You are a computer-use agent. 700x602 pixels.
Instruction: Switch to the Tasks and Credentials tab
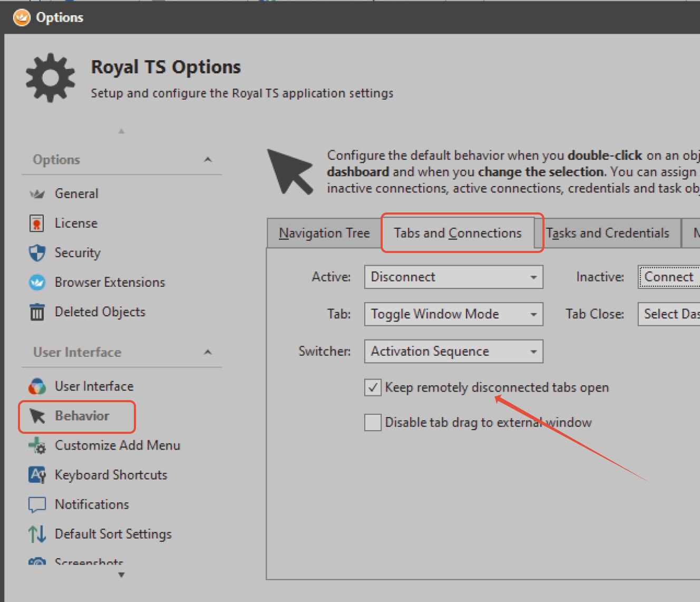click(607, 233)
